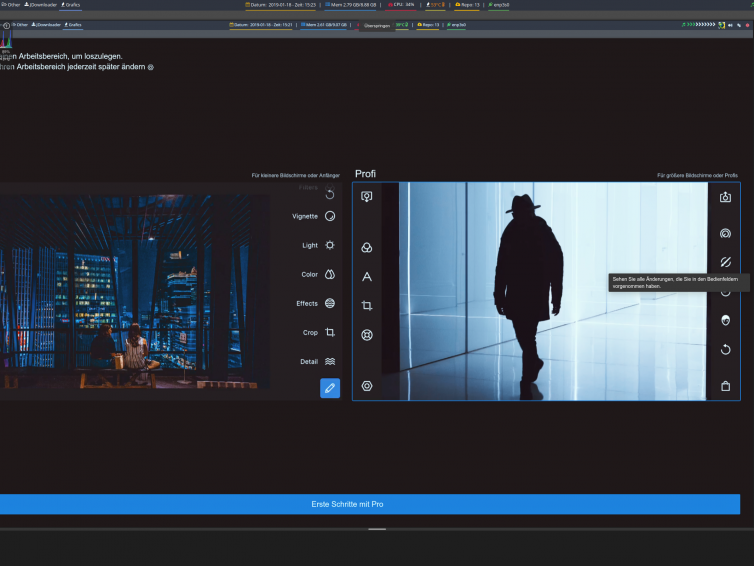
Task: Select the Profi workspace preview image
Action: pos(545,291)
